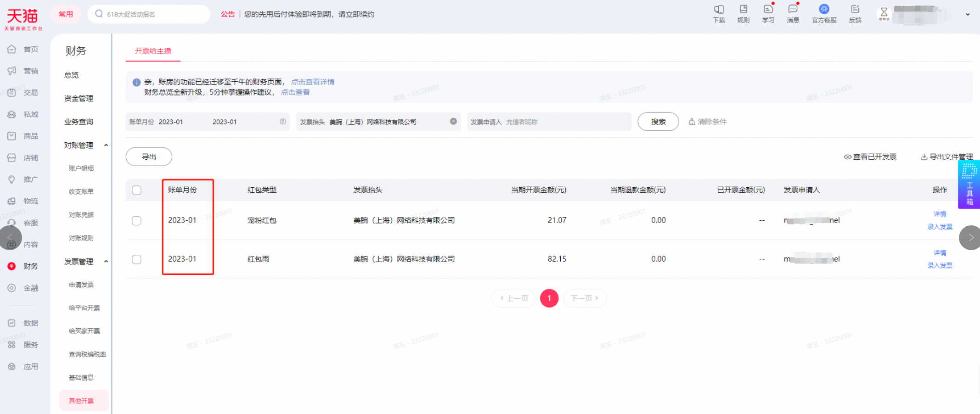Click the calendar icon in 账单月份 field
Image resolution: width=980 pixels, height=414 pixels.
tap(283, 122)
